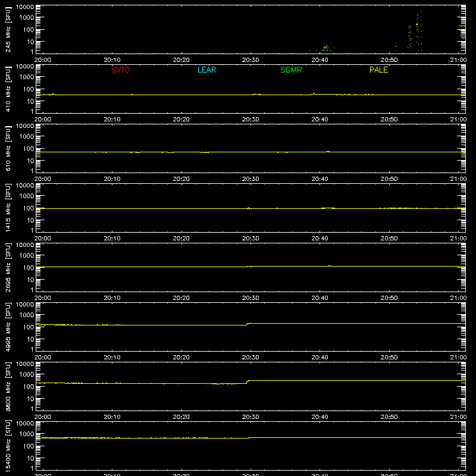Click the 20:20 label under the 4995 MHz plot
The width and height of the screenshot is (476, 476).
(x=181, y=358)
